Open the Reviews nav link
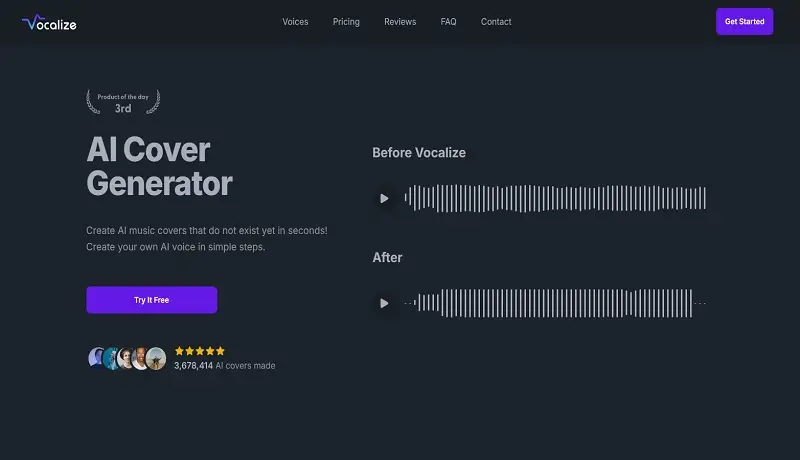This screenshot has height=460, width=800. [x=400, y=22]
